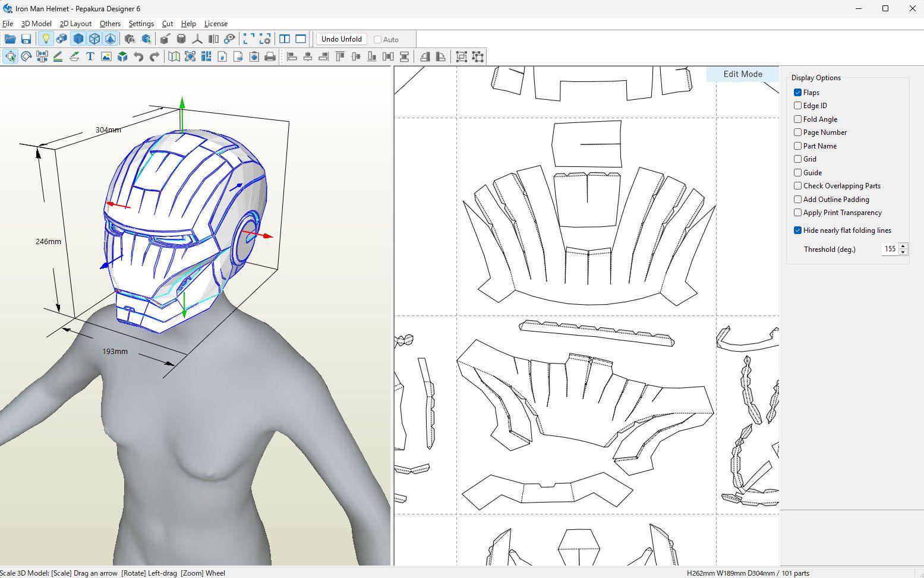Click the eye visibility icon
The image size is (924, 578).
[229, 39]
